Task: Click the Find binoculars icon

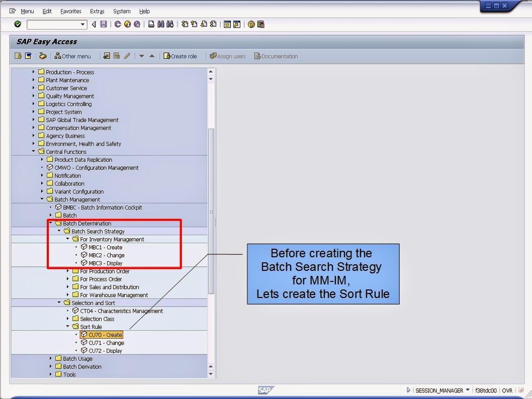Action: (x=160, y=24)
